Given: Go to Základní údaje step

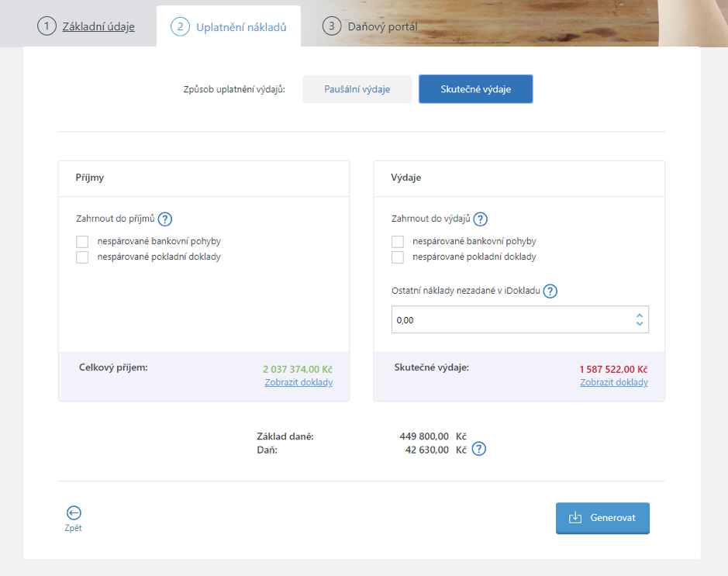Looking at the screenshot, I should click(x=98, y=27).
